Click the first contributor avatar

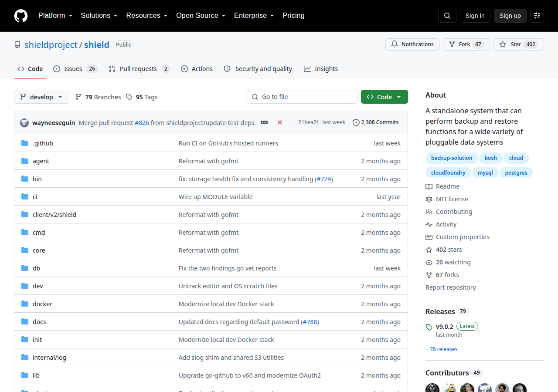(x=432, y=389)
